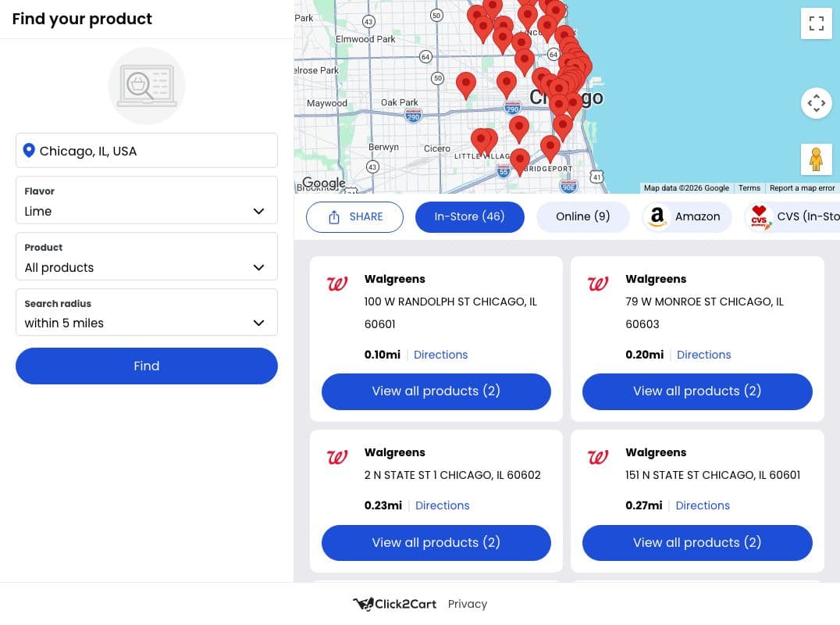Image resolution: width=840 pixels, height=625 pixels.
Task: View all products at 79 W Monroe
Action: coord(697,391)
